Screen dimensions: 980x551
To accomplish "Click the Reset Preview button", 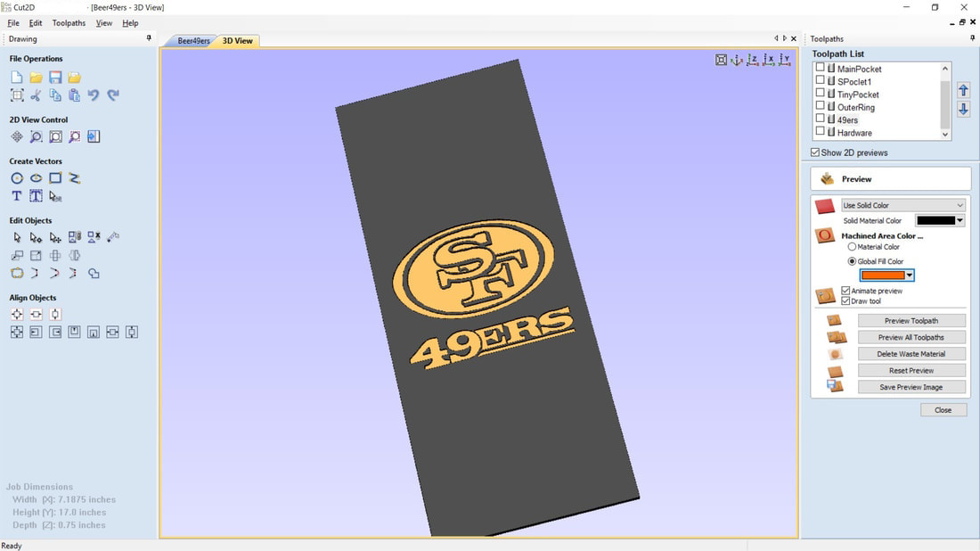I will 911,370.
